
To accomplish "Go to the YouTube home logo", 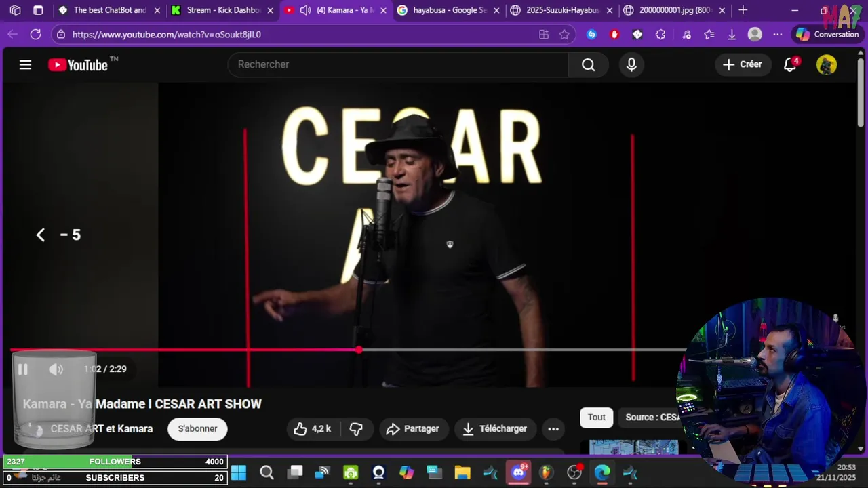I will (78, 64).
